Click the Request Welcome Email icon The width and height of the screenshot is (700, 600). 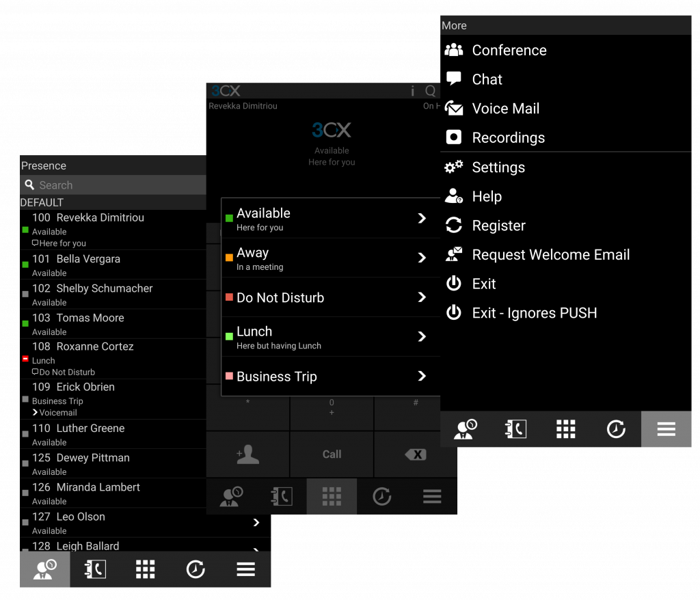(454, 254)
